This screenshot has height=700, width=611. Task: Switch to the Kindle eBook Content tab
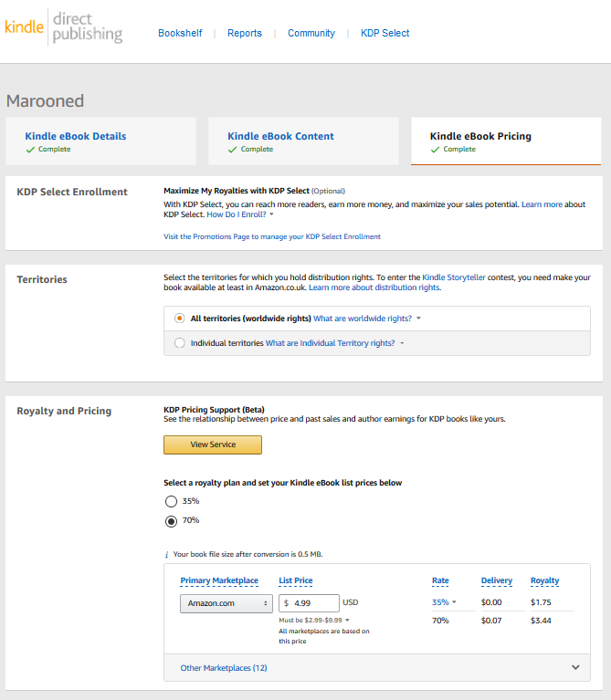pyautogui.click(x=280, y=136)
